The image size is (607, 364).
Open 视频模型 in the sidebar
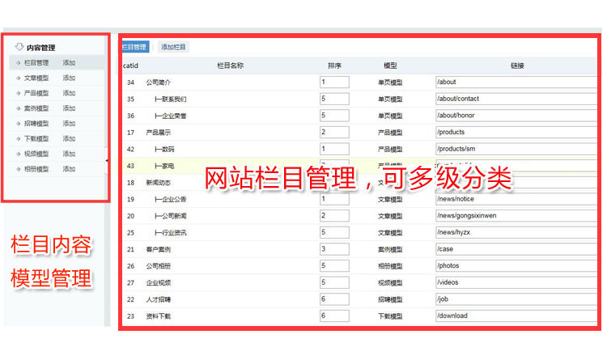tap(36, 154)
